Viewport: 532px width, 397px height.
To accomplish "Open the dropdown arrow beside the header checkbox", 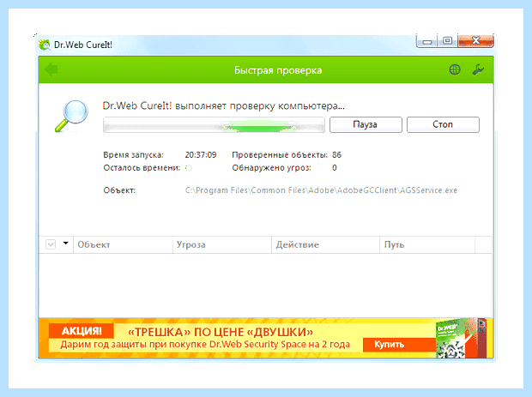I will click(x=66, y=243).
